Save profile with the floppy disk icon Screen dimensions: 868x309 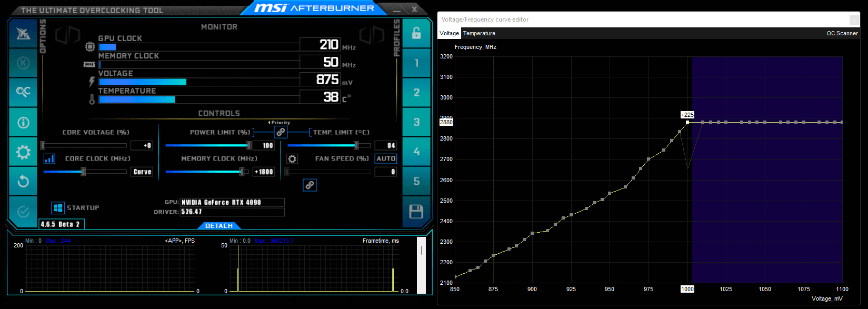pos(416,212)
